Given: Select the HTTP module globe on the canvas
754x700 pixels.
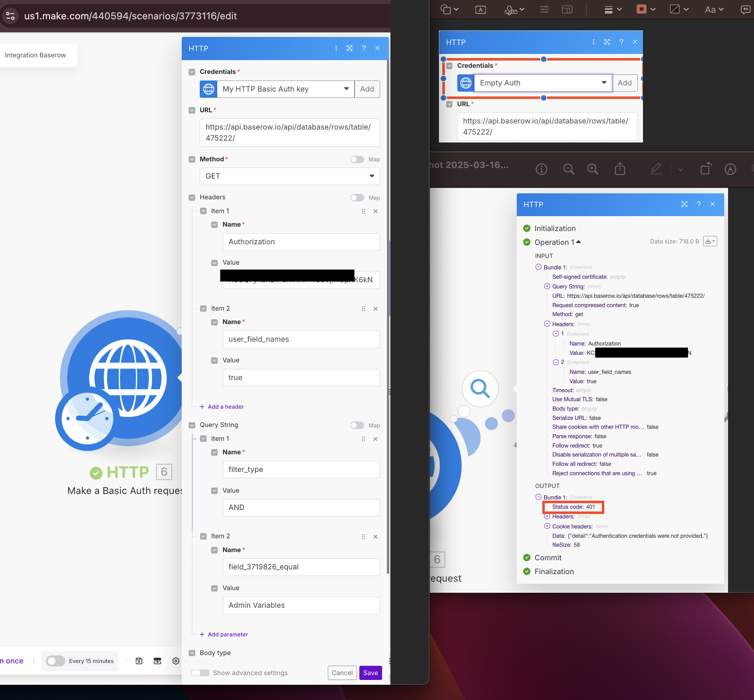Looking at the screenshot, I should [128, 377].
